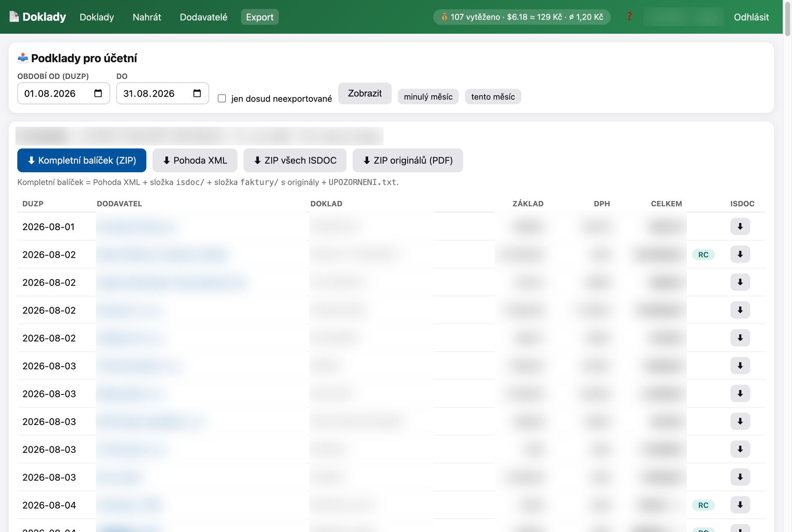
Task: Download ISDOC for the 2026-08-01 row
Action: tap(740, 227)
